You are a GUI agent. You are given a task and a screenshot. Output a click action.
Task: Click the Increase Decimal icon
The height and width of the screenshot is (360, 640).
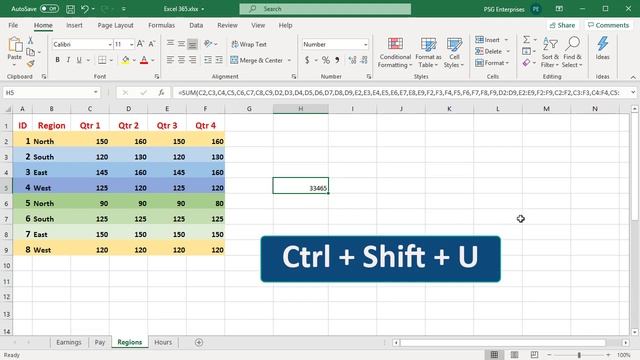352,60
